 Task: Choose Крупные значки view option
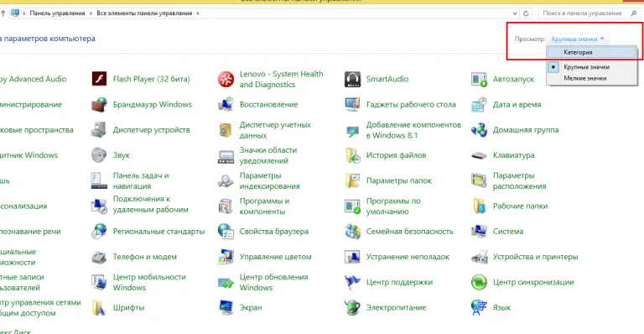(x=592, y=66)
